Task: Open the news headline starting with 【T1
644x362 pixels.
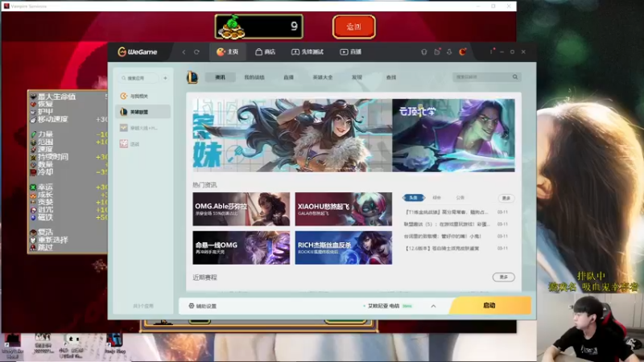Action: (447, 212)
